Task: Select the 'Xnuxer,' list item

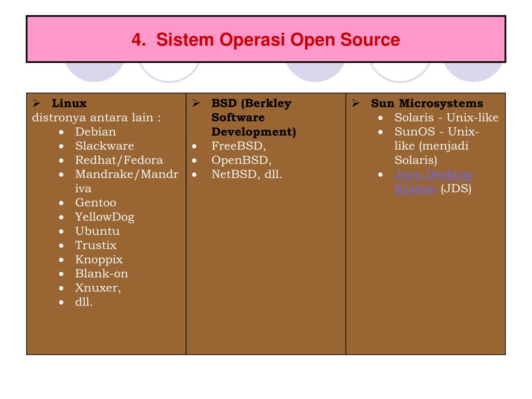Action: (x=98, y=288)
